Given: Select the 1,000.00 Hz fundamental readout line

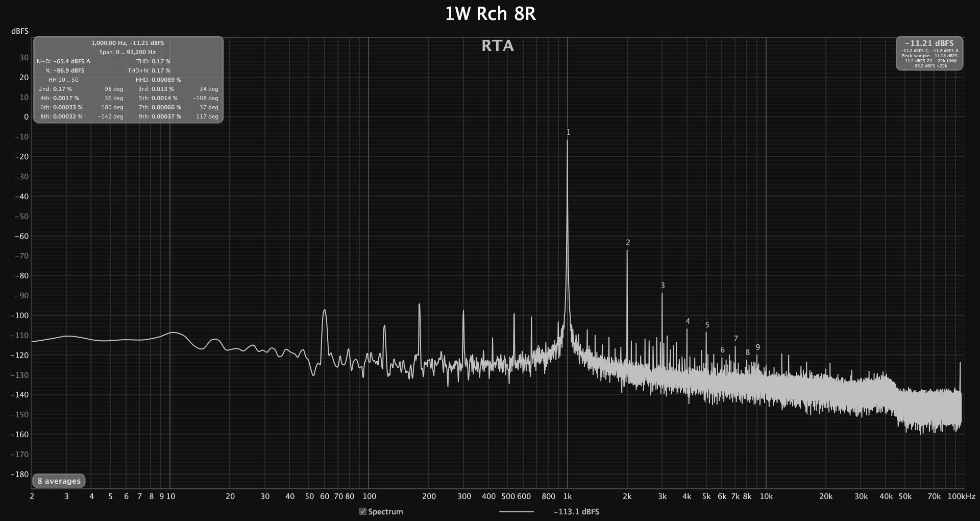Looking at the screenshot, I should pos(128,43).
